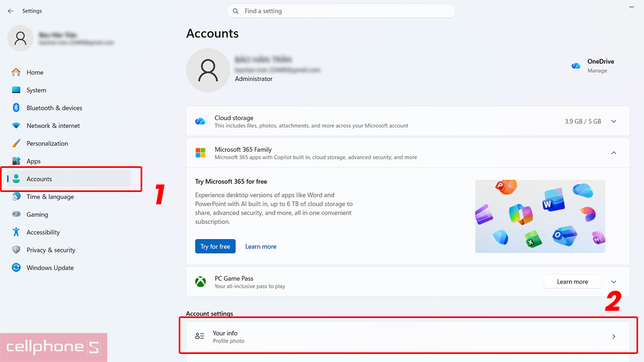The height and width of the screenshot is (362, 644).
Task: Click the Try Microsoft 365 for free heading
Action: (231, 181)
